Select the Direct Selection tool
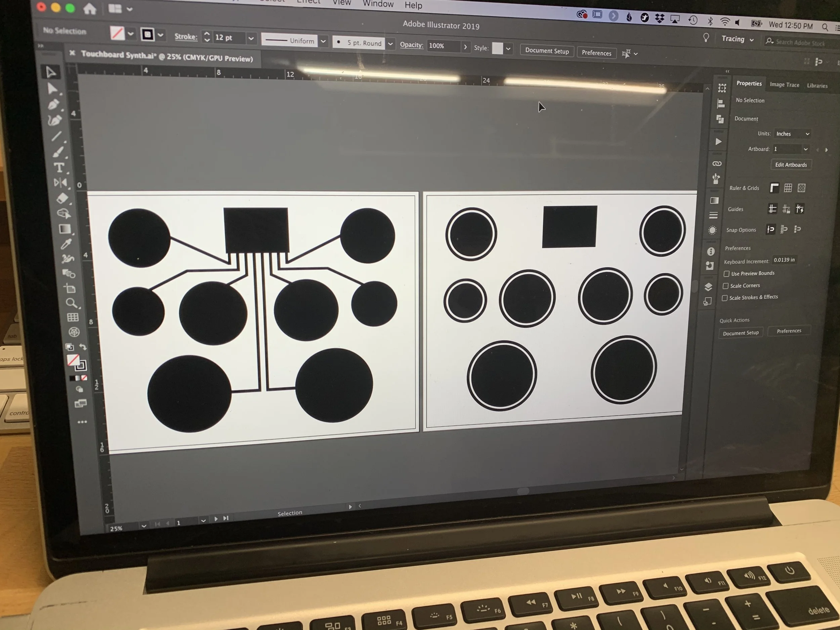Image resolution: width=840 pixels, height=630 pixels. pos(52,89)
